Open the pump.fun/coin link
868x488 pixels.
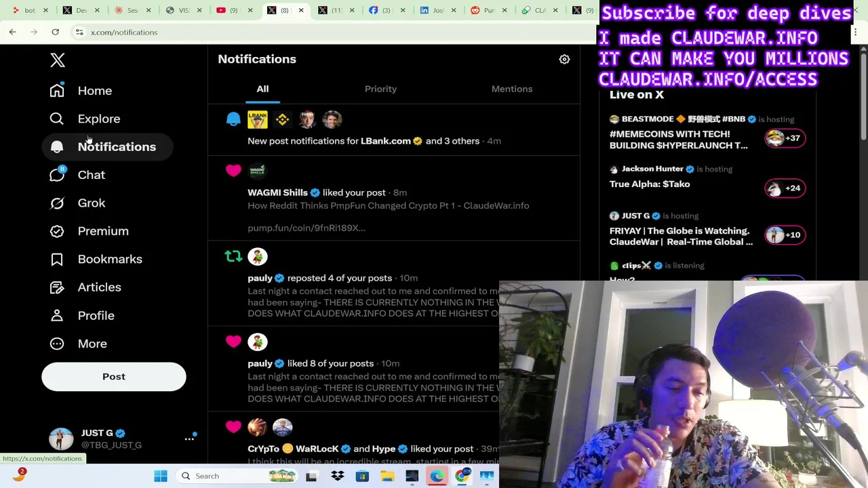coord(307,228)
